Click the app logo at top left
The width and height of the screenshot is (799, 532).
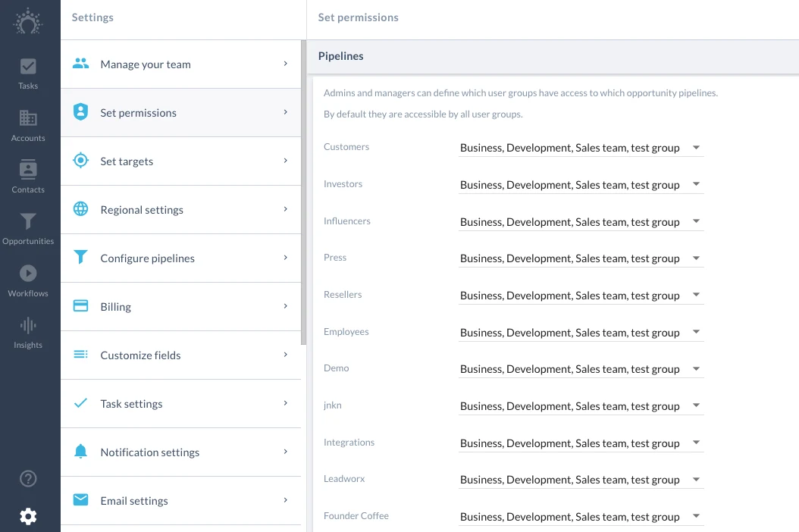28,21
